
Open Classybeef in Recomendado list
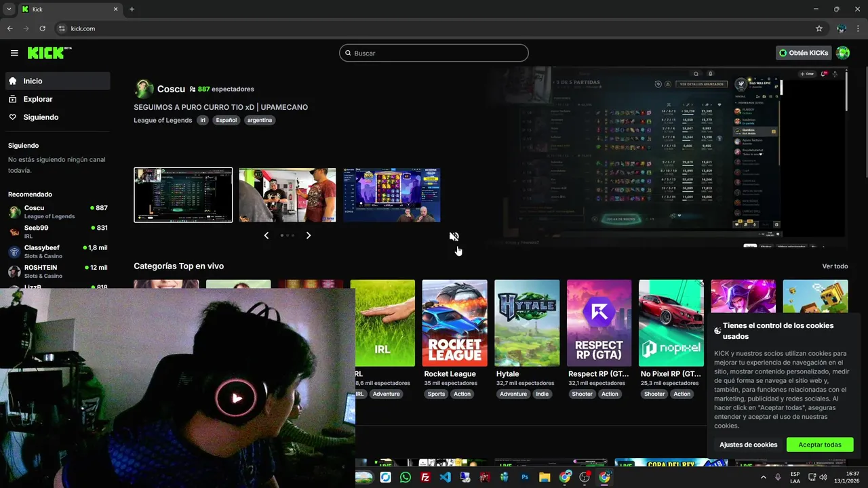(x=58, y=251)
